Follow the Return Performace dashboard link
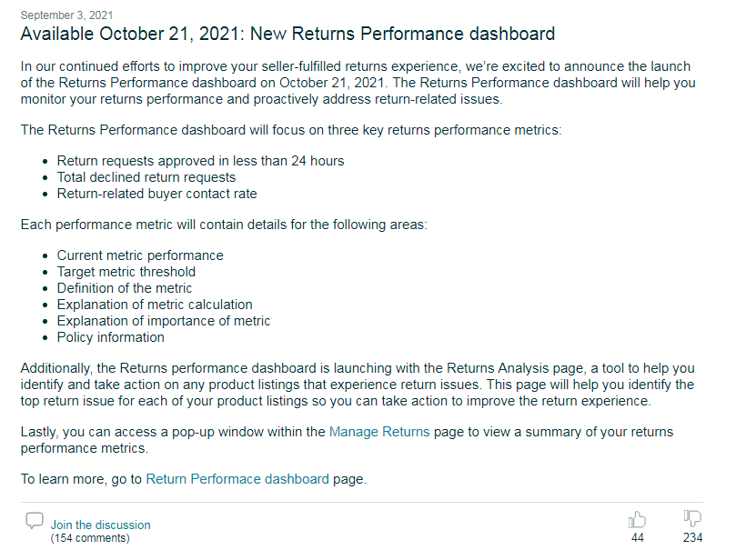 tap(237, 479)
